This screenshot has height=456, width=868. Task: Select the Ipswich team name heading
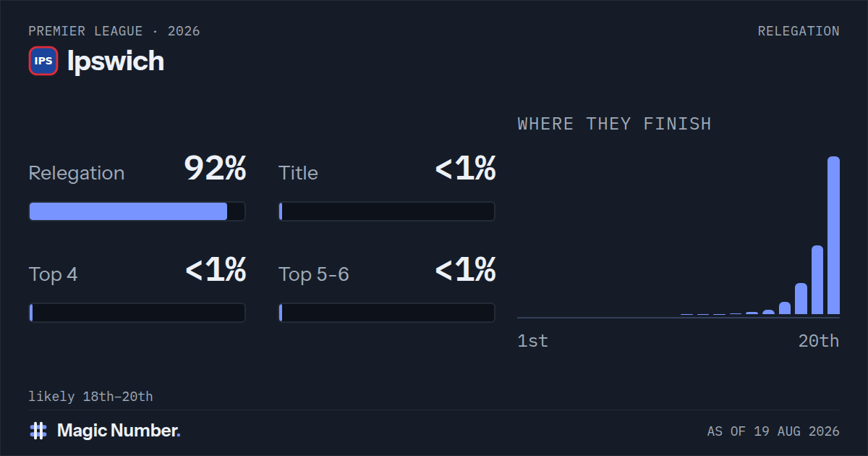(x=116, y=61)
